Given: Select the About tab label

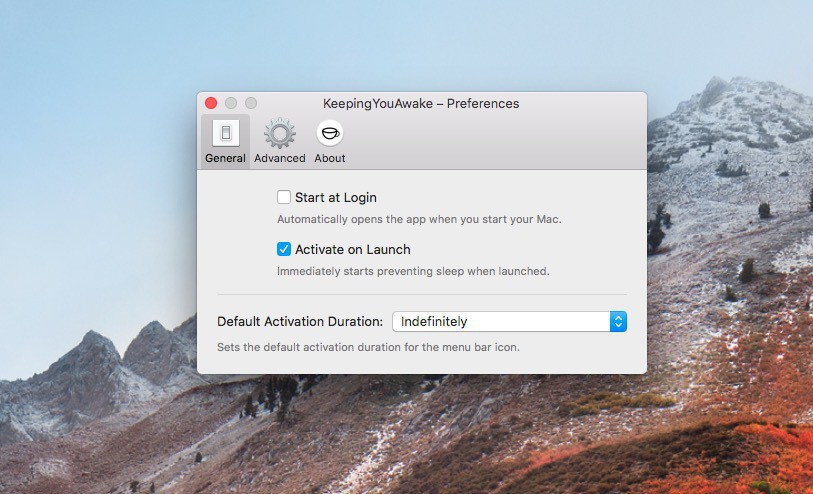Looking at the screenshot, I should 330,158.
